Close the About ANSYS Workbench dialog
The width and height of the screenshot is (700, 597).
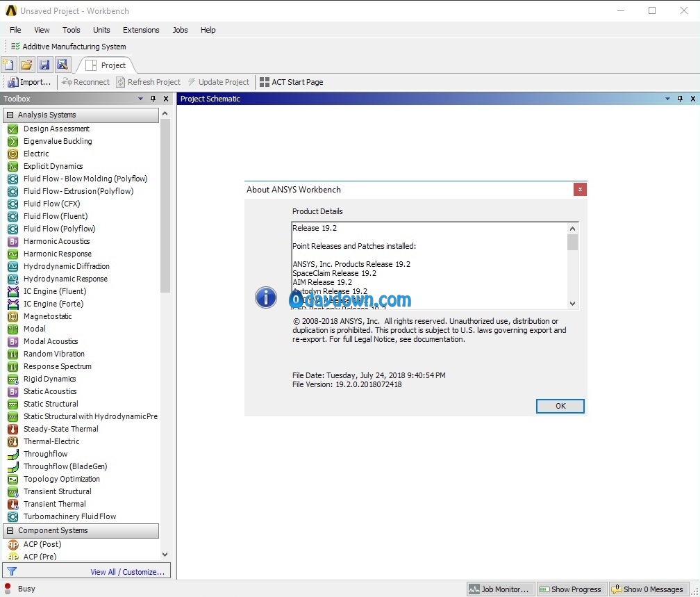[580, 190]
